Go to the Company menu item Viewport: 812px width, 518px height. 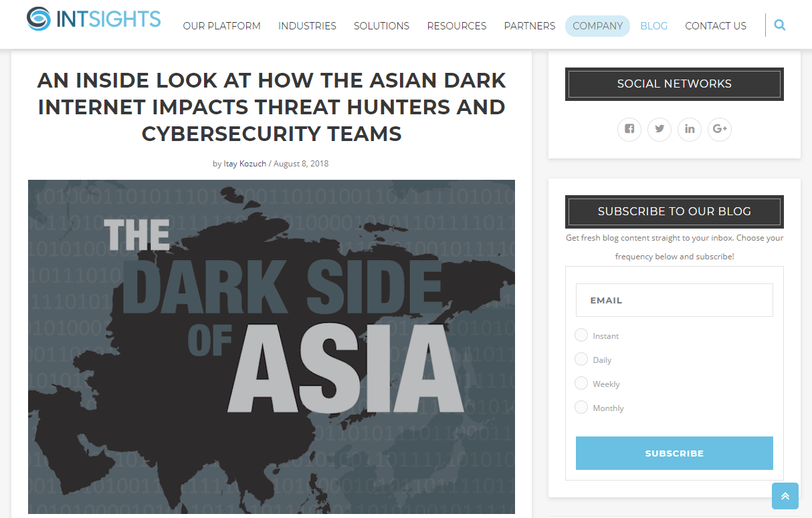[597, 26]
